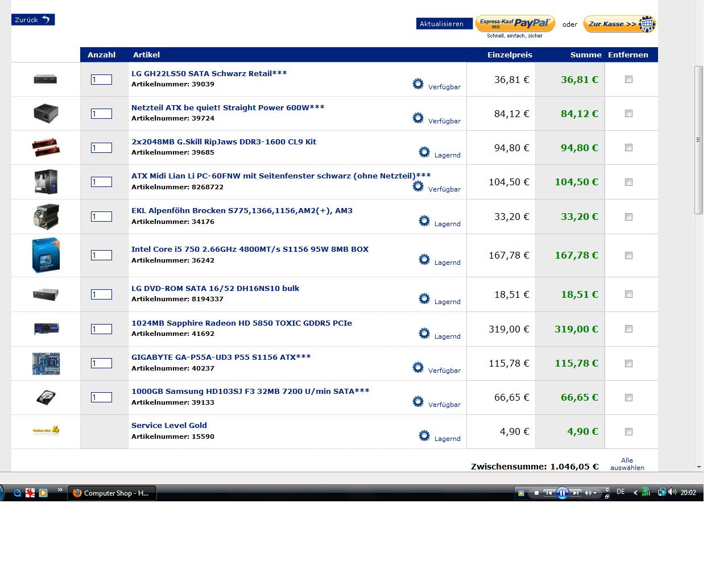Click the gear icon for EKL Alpenföhn Brocken
This screenshot has width=728, height=582.
click(424, 221)
